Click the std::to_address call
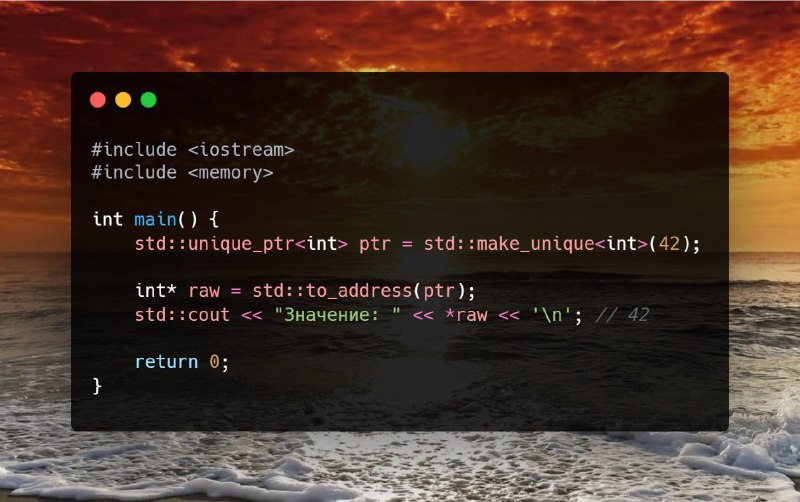The image size is (800, 502). pyautogui.click(x=332, y=291)
